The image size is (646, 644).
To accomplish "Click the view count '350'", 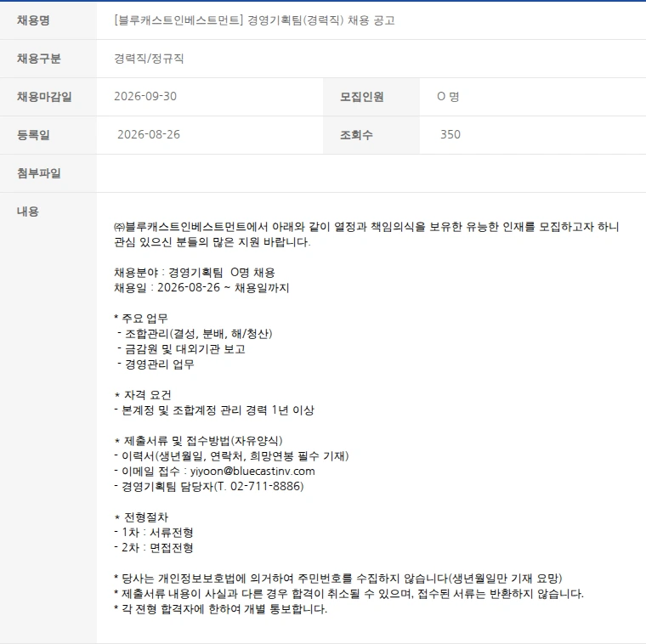I will (x=450, y=134).
